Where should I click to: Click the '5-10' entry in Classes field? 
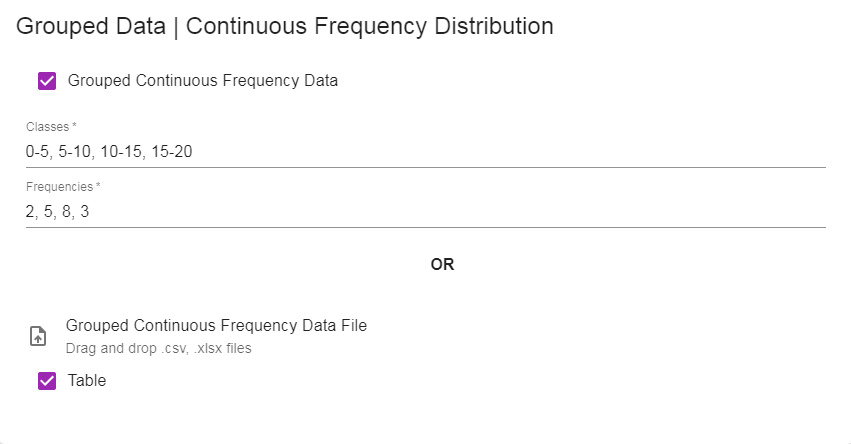pos(75,151)
